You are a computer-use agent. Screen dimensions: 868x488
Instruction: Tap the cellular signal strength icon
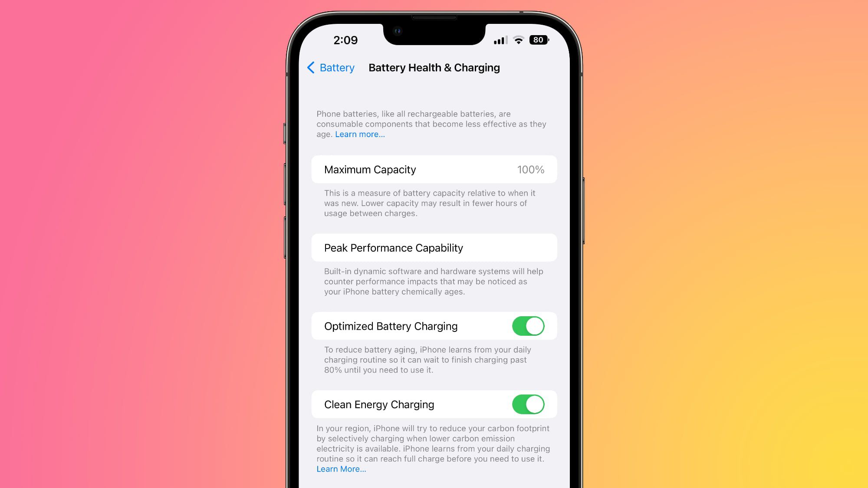click(500, 40)
